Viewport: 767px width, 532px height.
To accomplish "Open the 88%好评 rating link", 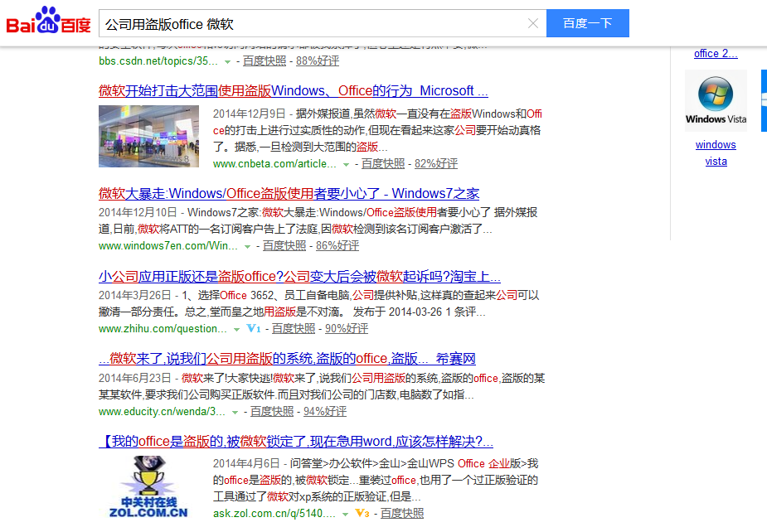I will click(x=316, y=60).
